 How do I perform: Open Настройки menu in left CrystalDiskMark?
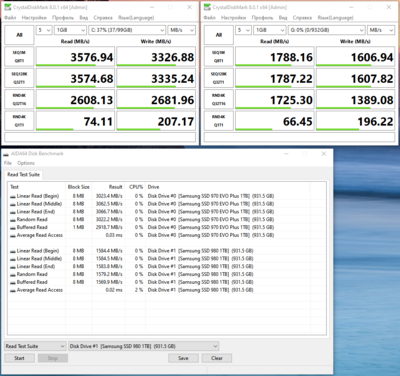34,18
